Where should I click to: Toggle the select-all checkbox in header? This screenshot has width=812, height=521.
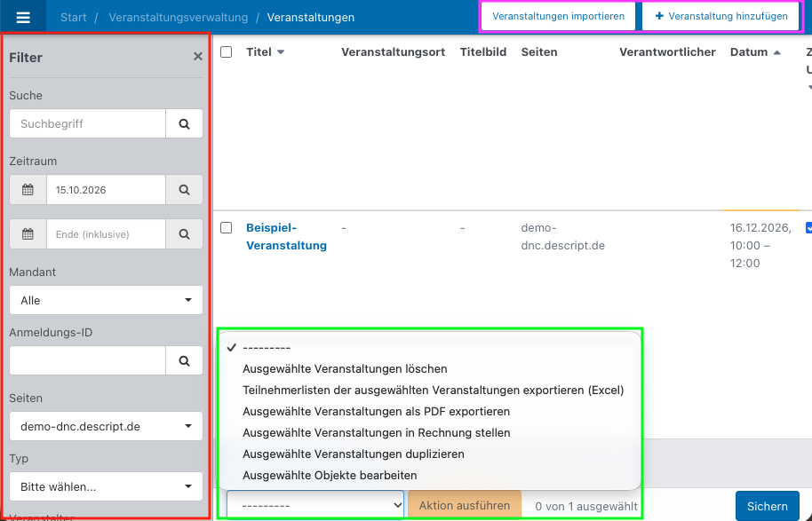click(x=227, y=51)
